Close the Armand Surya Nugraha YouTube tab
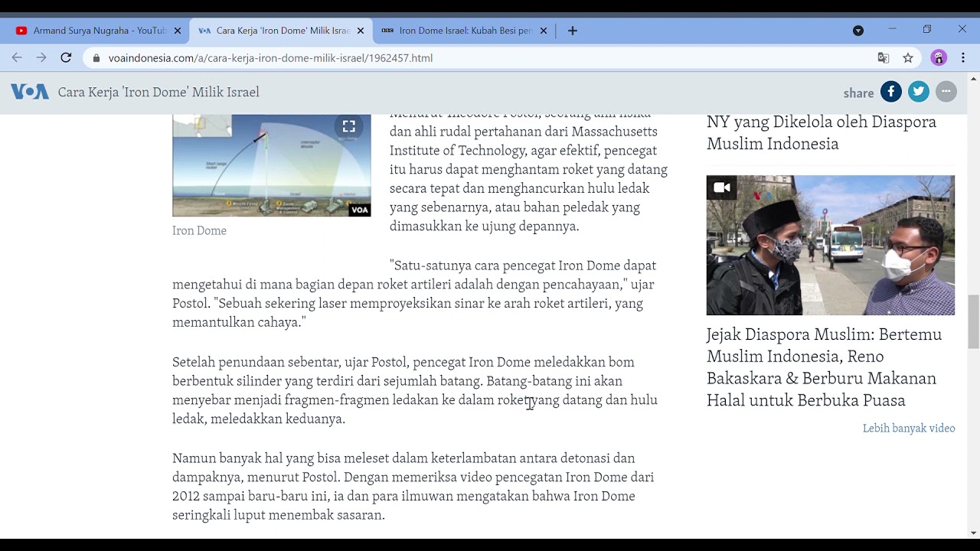 point(178,31)
